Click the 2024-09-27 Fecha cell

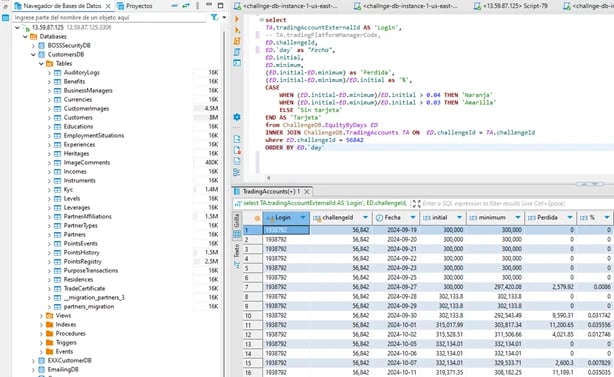(396, 287)
